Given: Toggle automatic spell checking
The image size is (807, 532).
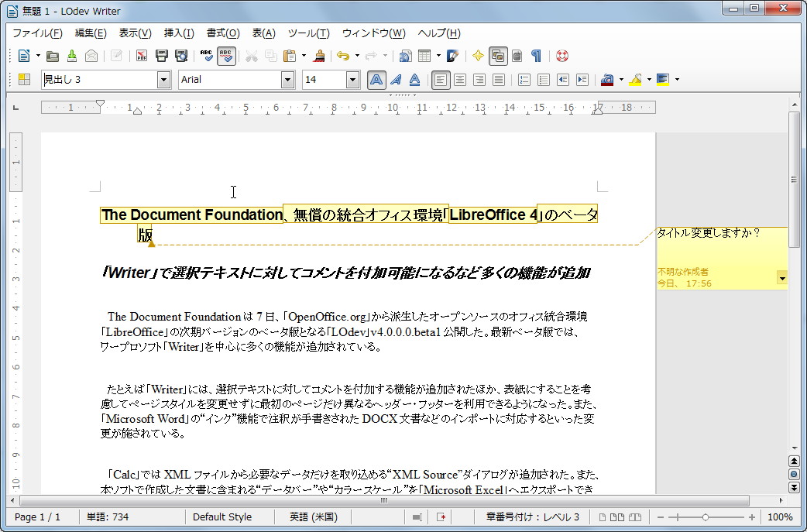Looking at the screenshot, I should click(x=226, y=56).
